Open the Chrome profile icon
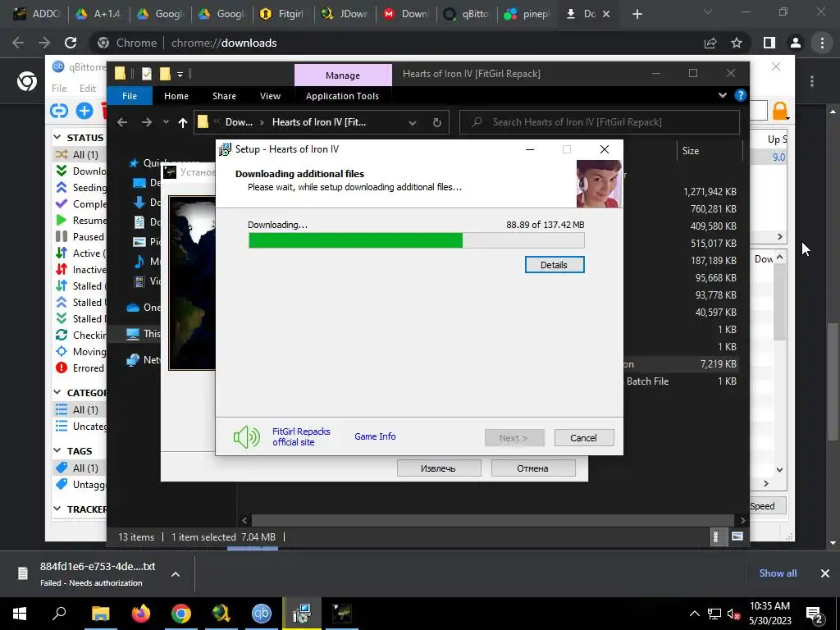Viewport: 840px width, 630px height. point(796,43)
